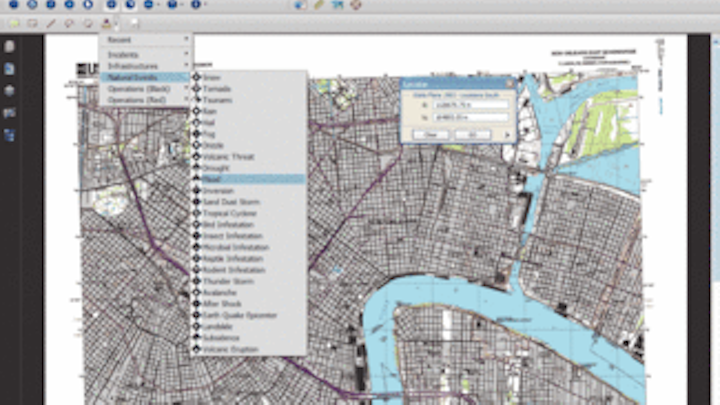Select the Volcanic Eruption stamp
The image size is (720, 405).
coord(248,349)
